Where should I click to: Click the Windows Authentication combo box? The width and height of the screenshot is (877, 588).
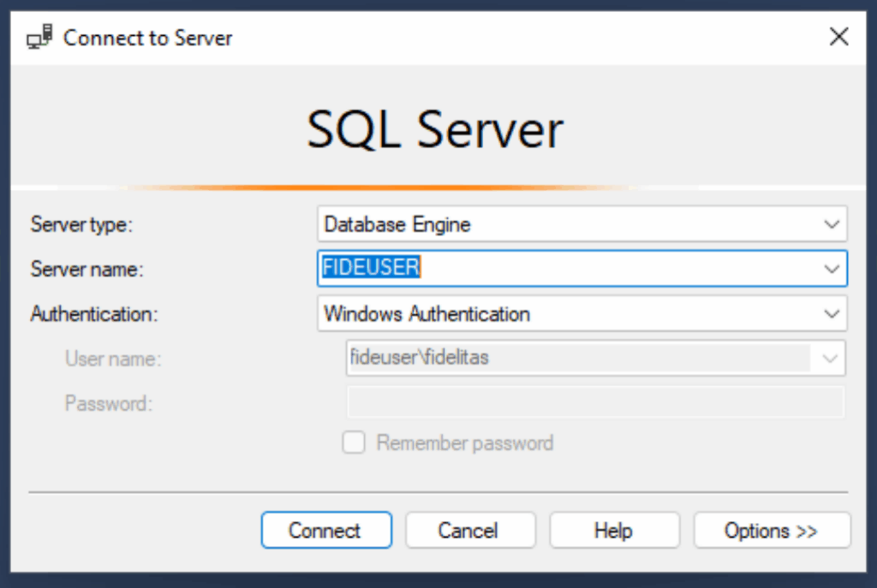[582, 313]
